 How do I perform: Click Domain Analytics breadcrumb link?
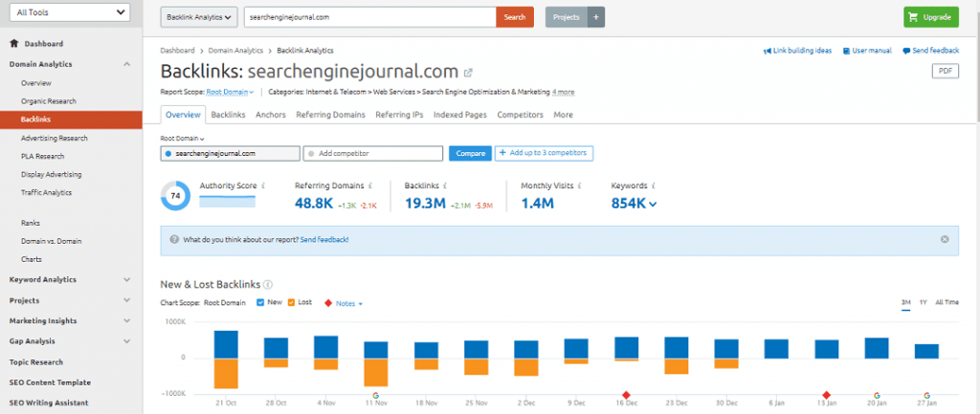(234, 51)
